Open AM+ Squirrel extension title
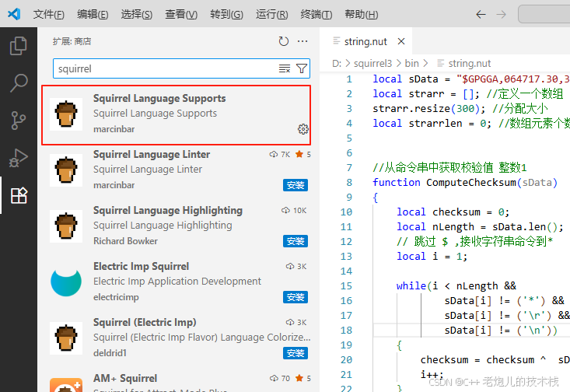This screenshot has width=570, height=392. [125, 378]
